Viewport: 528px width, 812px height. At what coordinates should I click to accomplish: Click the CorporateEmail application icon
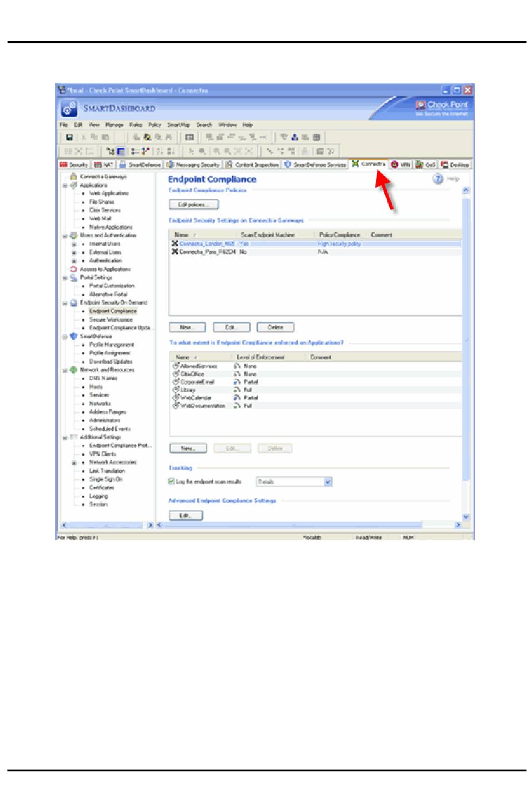coord(176,382)
